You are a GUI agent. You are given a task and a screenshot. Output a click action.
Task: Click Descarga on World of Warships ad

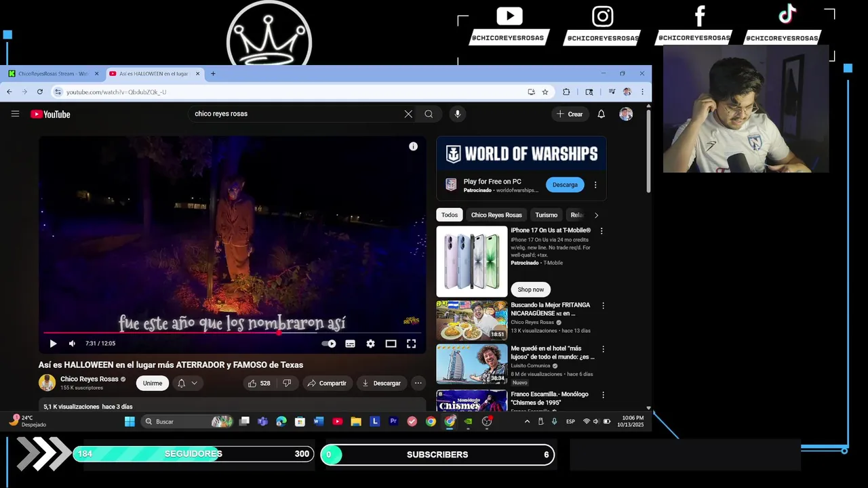(x=565, y=184)
